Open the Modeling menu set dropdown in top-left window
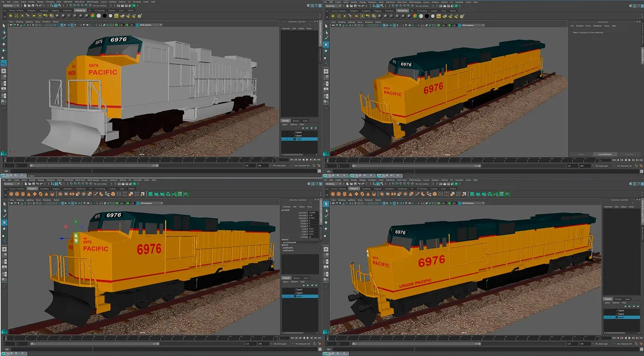This screenshot has width=644, height=356. 11,6
